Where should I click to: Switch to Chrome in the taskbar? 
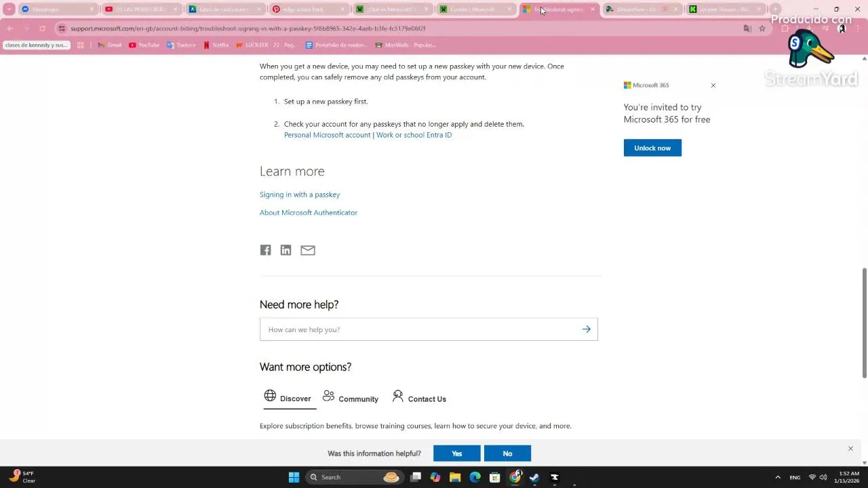(x=515, y=477)
